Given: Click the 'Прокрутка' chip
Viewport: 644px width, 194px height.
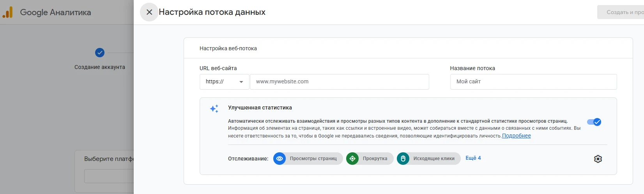Looking at the screenshot, I should (370, 159).
